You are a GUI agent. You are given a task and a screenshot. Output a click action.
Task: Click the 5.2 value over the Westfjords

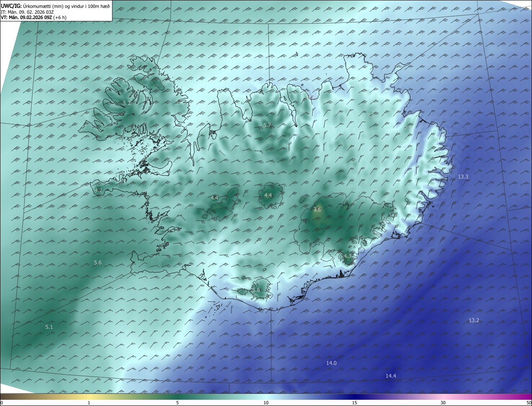point(127,103)
